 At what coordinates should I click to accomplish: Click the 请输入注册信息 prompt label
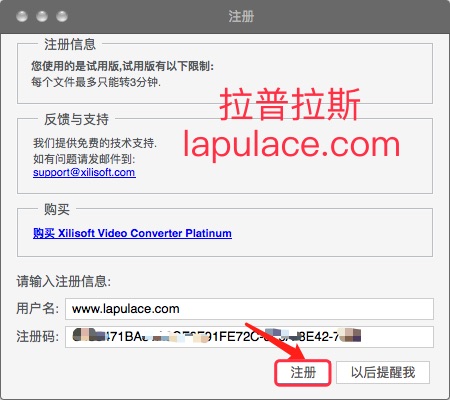(63, 281)
